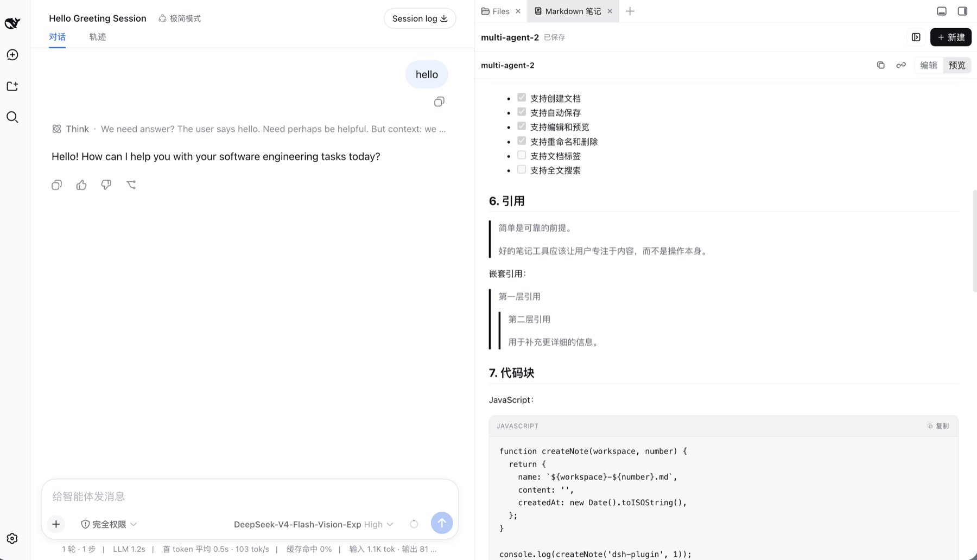Click the 6. 引用 heading
The height and width of the screenshot is (560, 977).
506,201
